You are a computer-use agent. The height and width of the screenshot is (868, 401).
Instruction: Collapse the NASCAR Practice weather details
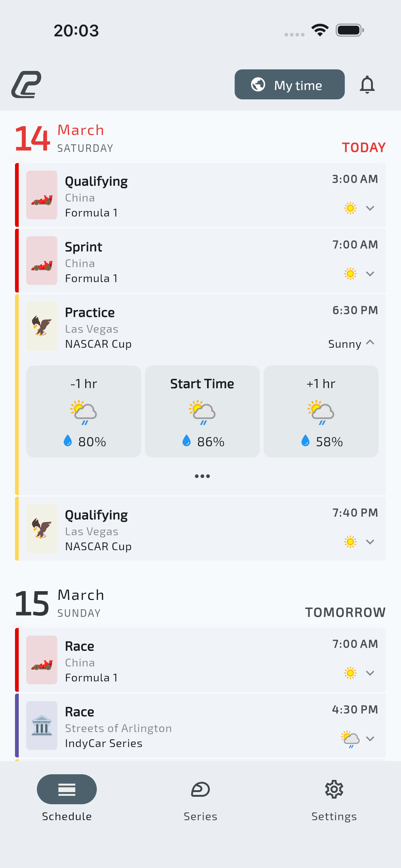point(370,342)
